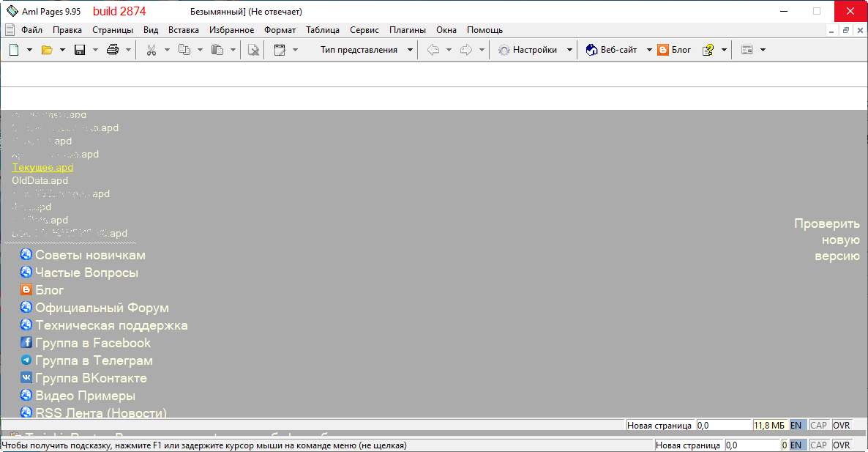Click the 11,8 МБ status bar entry
Viewport: 868px width, 452px height.
(769, 426)
